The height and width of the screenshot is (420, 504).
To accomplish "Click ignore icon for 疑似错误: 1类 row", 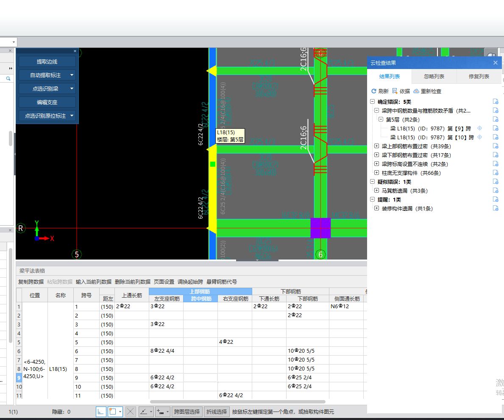I will (496, 182).
